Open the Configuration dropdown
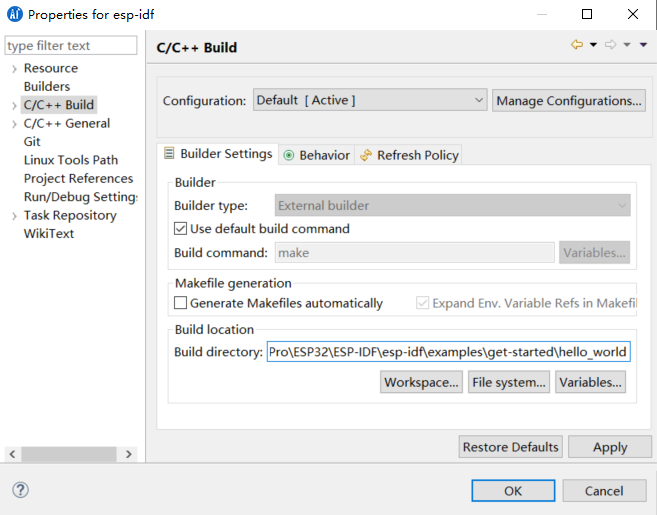The width and height of the screenshot is (657, 515). coord(369,100)
